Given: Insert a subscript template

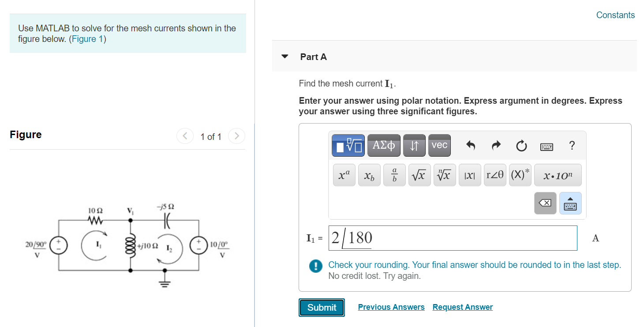Looking at the screenshot, I should tap(369, 175).
